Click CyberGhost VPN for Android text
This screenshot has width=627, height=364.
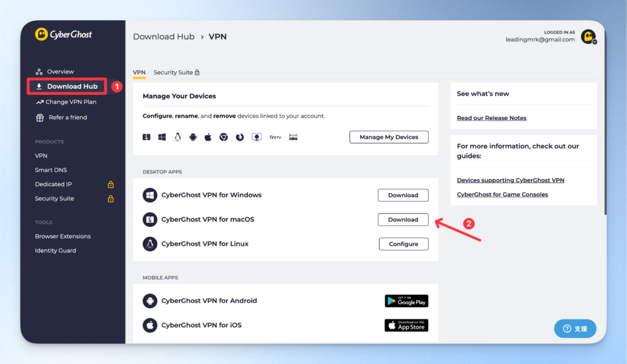[x=209, y=301]
